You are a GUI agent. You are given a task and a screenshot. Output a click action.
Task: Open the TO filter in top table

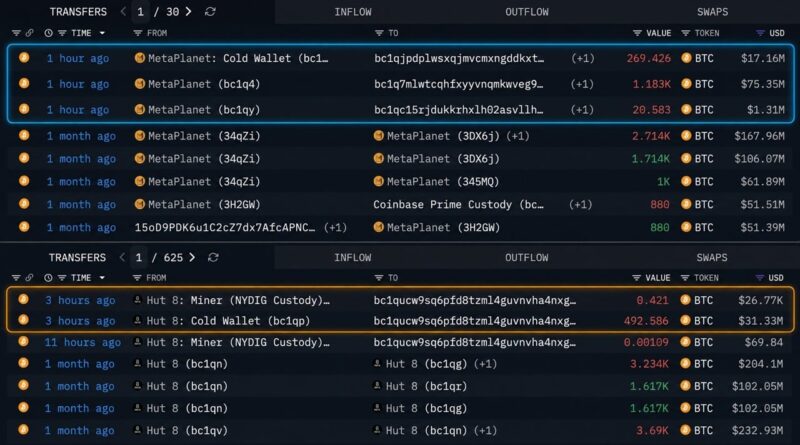[x=379, y=33]
